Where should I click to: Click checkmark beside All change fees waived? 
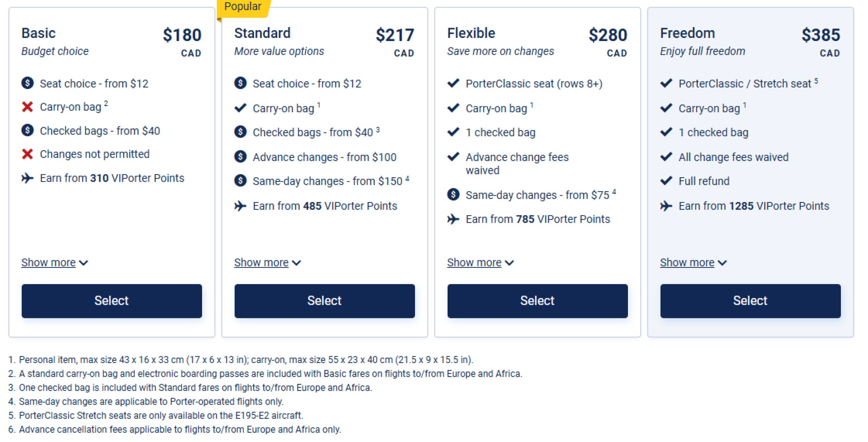pos(666,157)
